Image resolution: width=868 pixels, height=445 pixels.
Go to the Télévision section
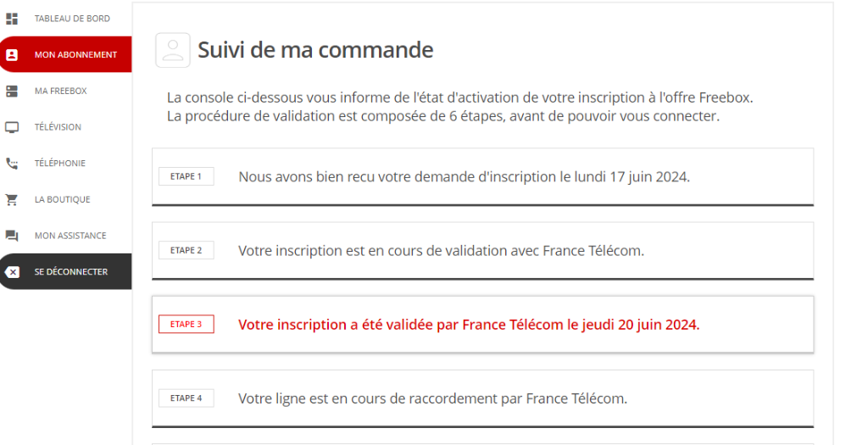tap(58, 127)
